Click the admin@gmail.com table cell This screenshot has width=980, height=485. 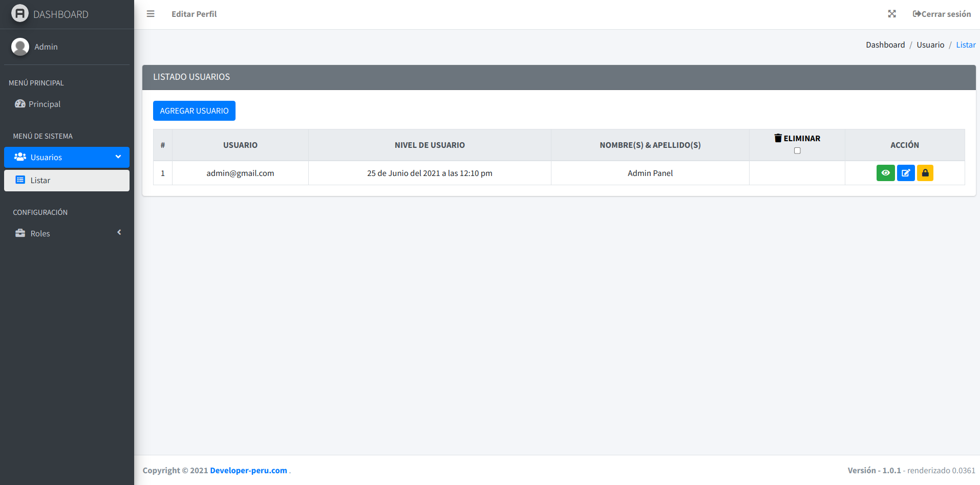(240, 173)
